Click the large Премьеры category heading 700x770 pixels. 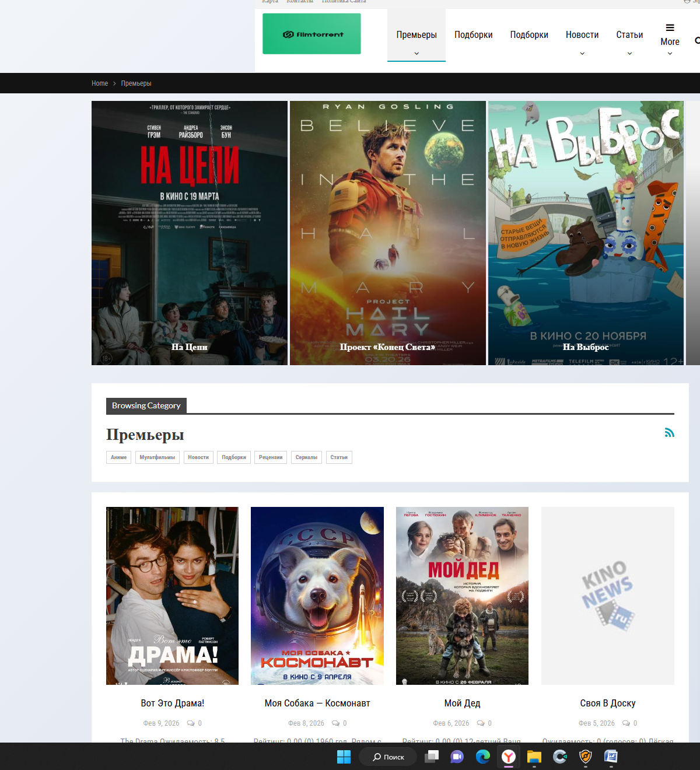tap(145, 435)
